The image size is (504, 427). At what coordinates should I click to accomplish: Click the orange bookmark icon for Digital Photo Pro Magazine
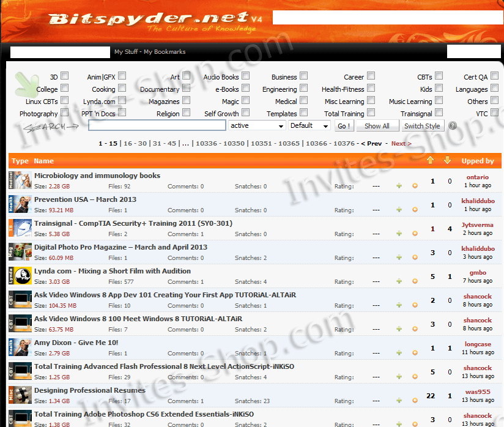click(x=415, y=257)
